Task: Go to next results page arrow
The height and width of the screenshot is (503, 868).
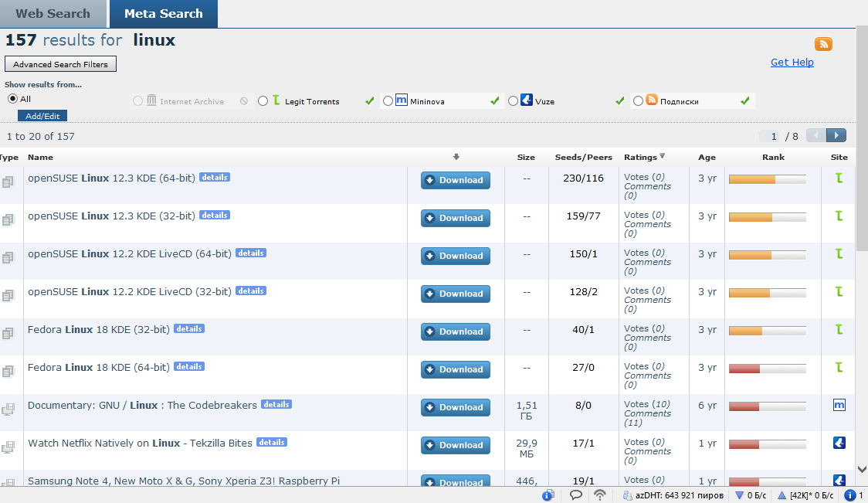Action: point(836,136)
